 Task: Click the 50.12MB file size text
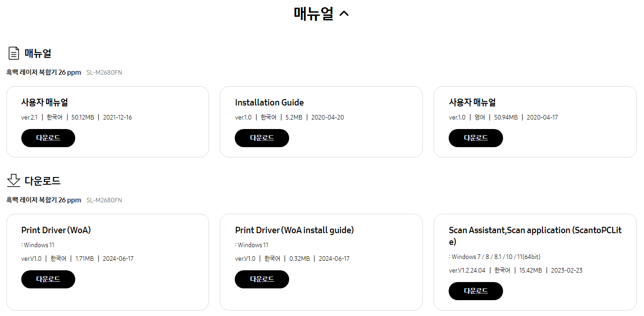click(x=84, y=117)
